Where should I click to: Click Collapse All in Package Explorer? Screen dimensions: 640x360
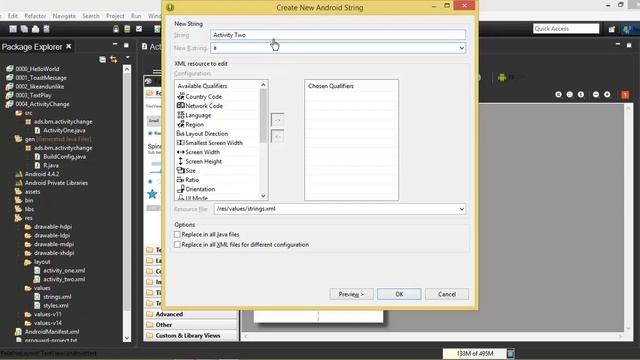[x=102, y=60]
